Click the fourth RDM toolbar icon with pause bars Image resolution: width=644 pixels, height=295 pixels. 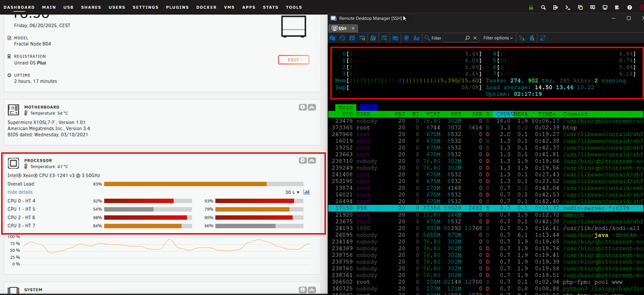point(362,38)
